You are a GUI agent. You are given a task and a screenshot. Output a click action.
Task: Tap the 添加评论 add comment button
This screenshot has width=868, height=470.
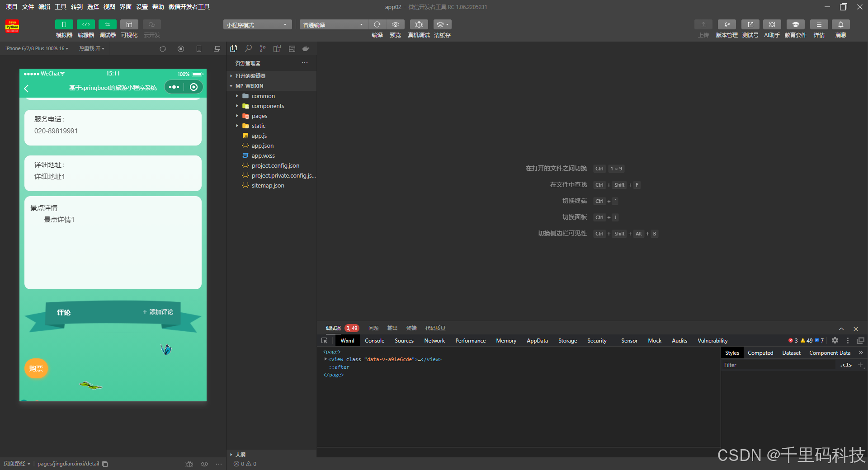[158, 312]
